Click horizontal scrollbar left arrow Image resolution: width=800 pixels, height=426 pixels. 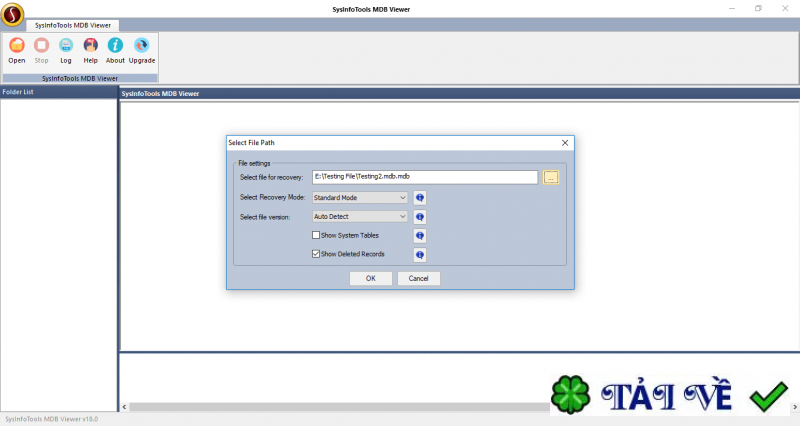pos(124,407)
